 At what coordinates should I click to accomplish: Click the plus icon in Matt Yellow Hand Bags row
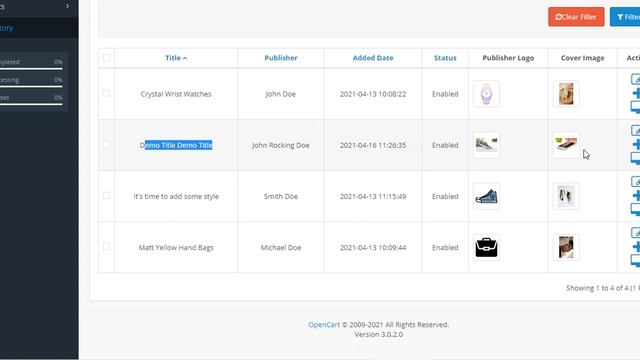tap(636, 247)
